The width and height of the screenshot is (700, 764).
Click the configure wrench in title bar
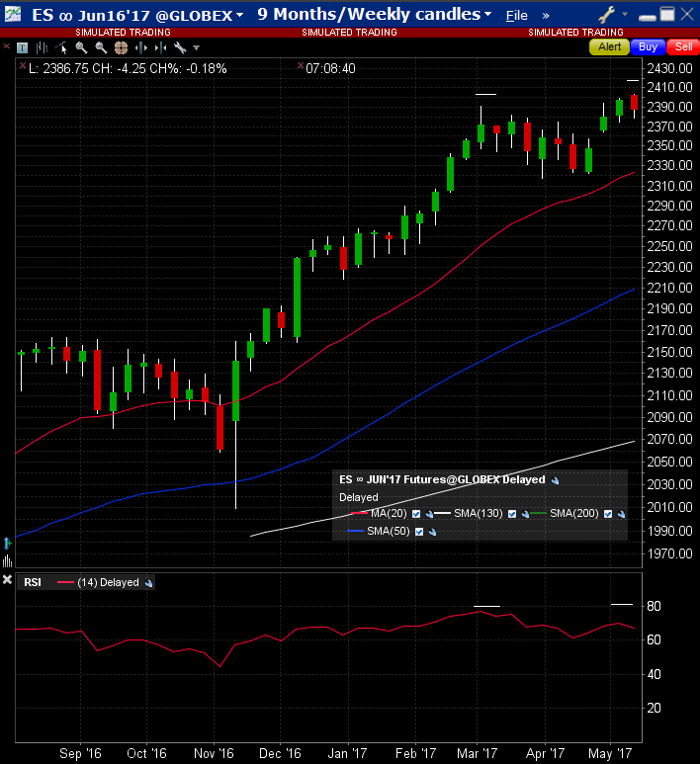coord(606,15)
